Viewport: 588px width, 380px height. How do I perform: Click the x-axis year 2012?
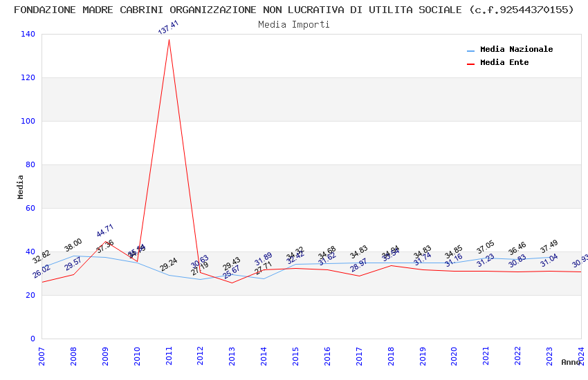pos(200,357)
